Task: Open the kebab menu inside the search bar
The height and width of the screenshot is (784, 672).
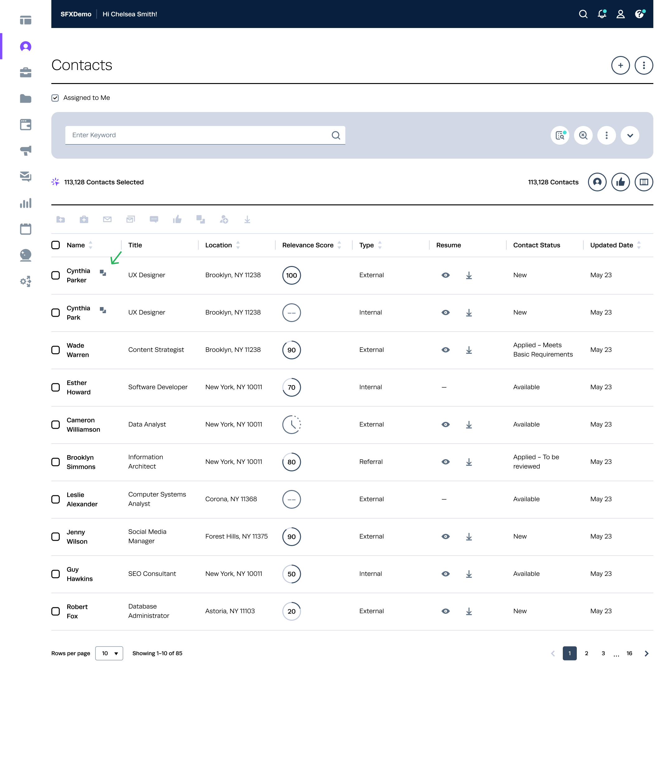Action: (606, 135)
